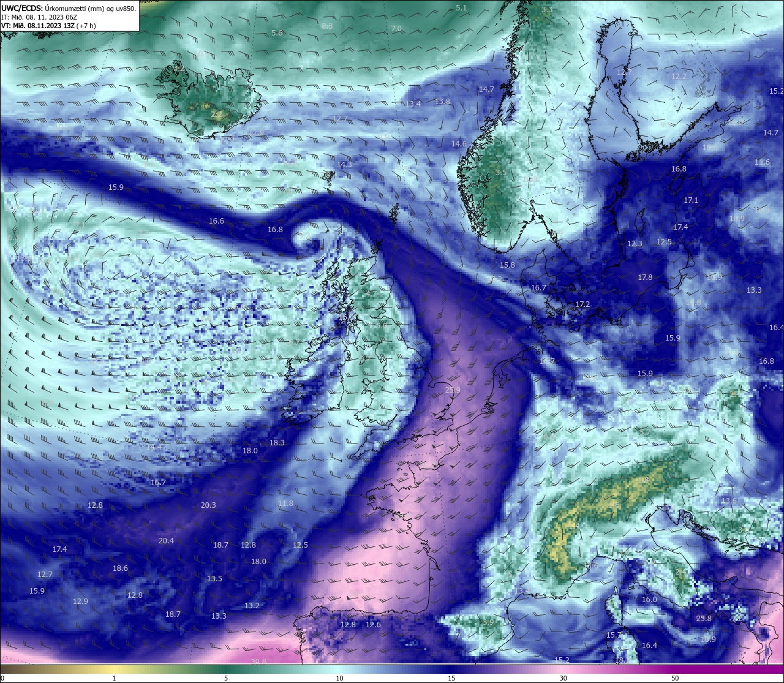784x683 pixels.
Task: Click the 3.9 value over the Pyrenees
Action: [488, 622]
